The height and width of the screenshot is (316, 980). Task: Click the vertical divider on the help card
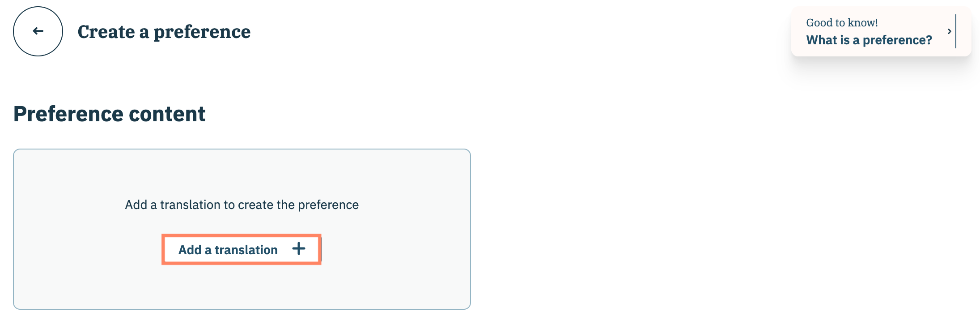coord(956,31)
